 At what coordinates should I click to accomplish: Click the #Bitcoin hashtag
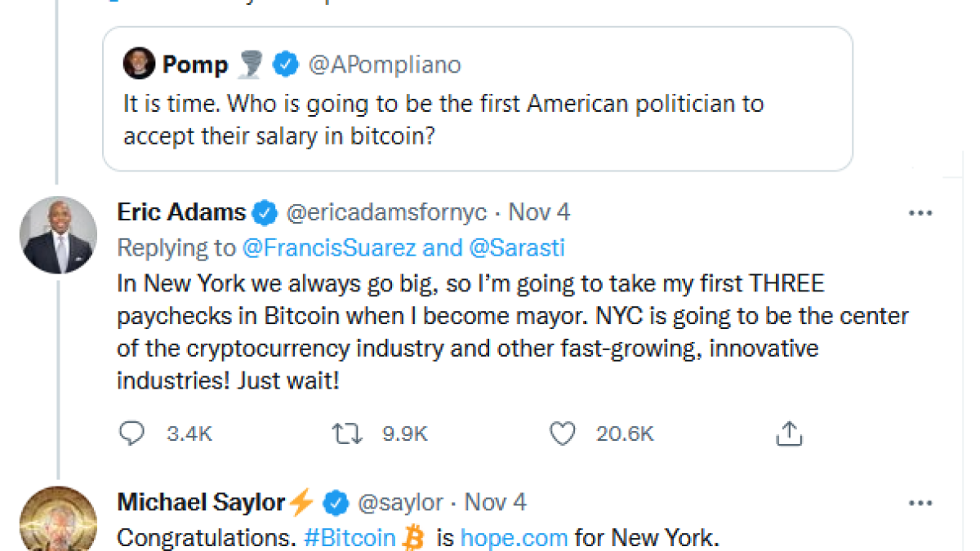tap(350, 538)
